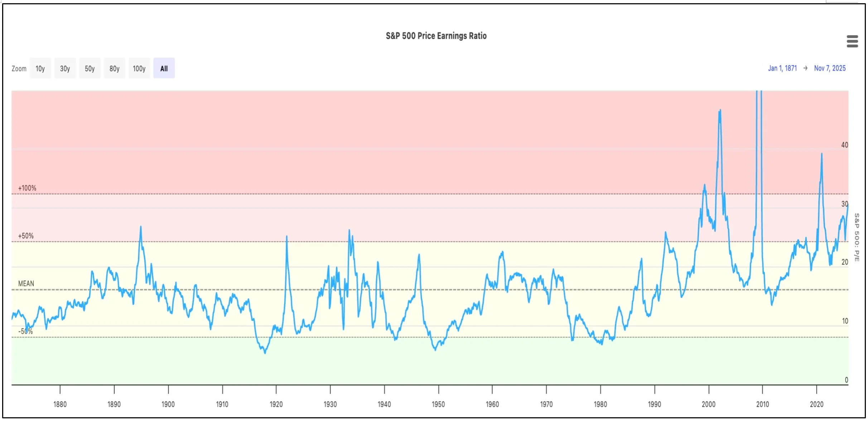
Task: Select the 30y zoom range
Action: (x=65, y=68)
